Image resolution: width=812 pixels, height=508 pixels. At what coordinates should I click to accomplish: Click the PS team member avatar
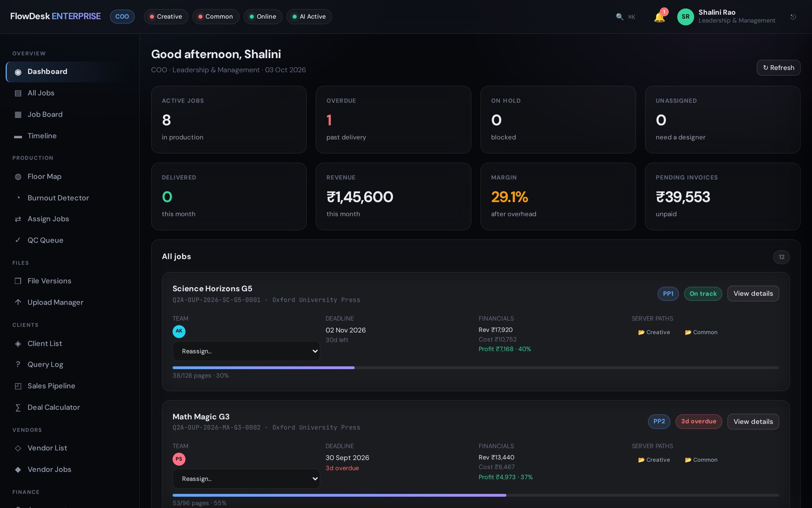point(179,459)
